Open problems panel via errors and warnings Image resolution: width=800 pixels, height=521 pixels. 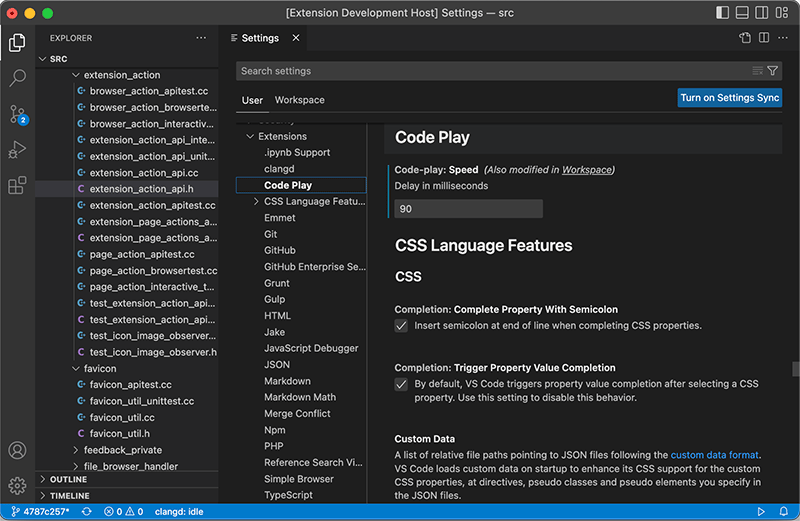[123, 512]
